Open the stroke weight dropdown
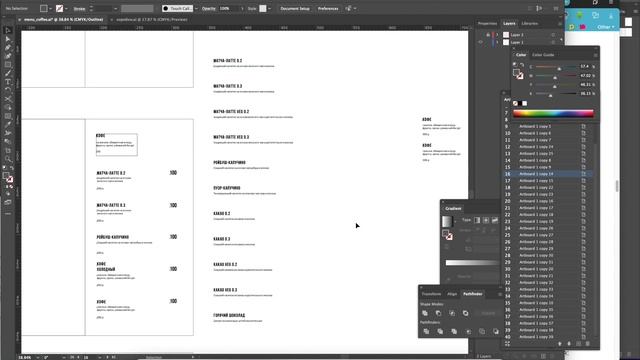This screenshot has height=360, width=640. [116, 9]
